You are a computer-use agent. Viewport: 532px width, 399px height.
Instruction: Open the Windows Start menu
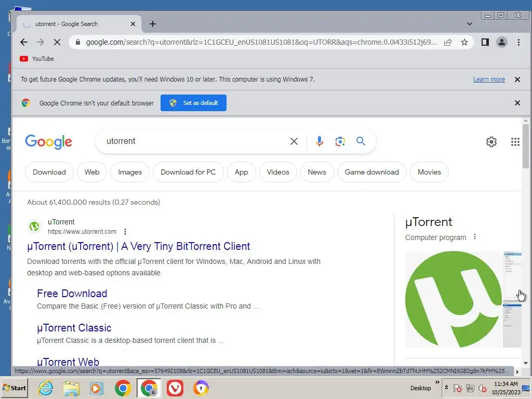(14, 388)
